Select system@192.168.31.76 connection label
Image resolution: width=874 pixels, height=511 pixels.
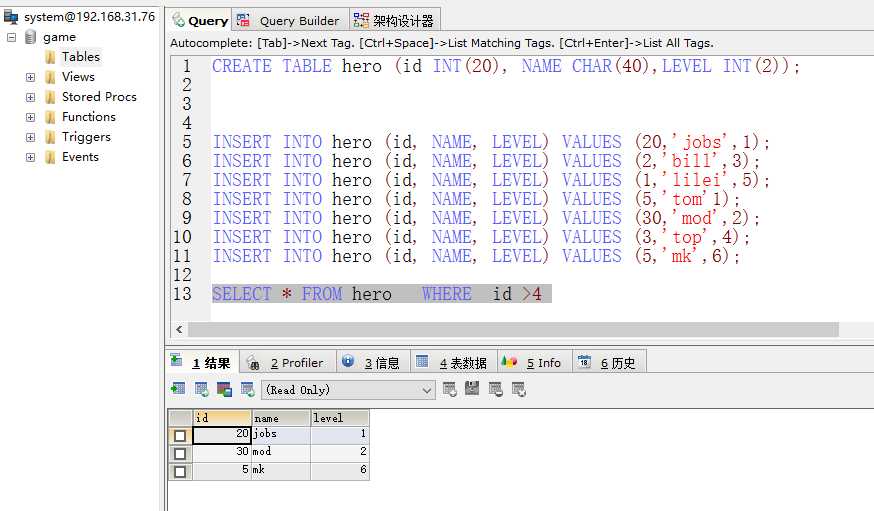[x=89, y=17]
